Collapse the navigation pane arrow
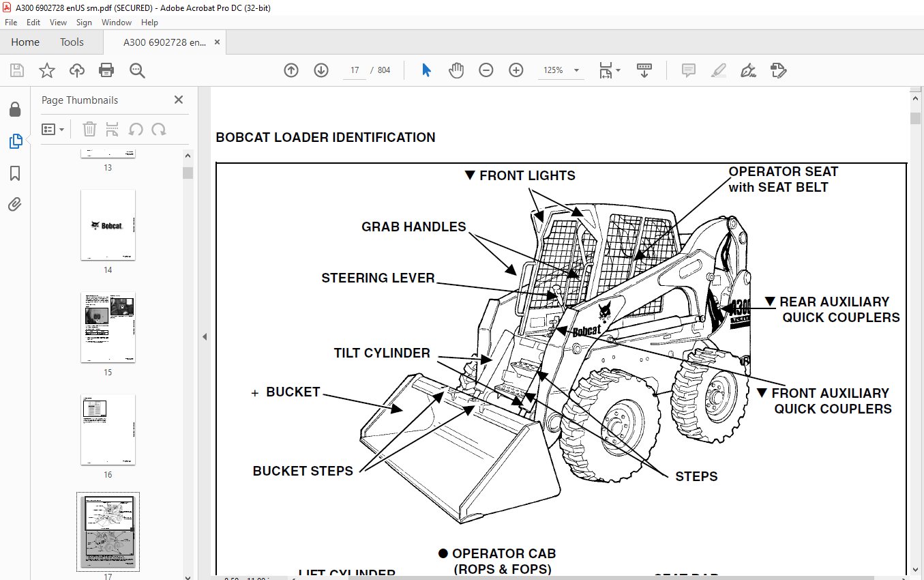 click(204, 336)
